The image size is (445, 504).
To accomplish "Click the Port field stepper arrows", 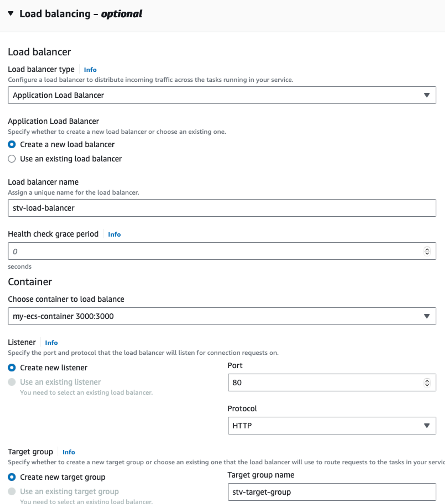I will coord(427,383).
